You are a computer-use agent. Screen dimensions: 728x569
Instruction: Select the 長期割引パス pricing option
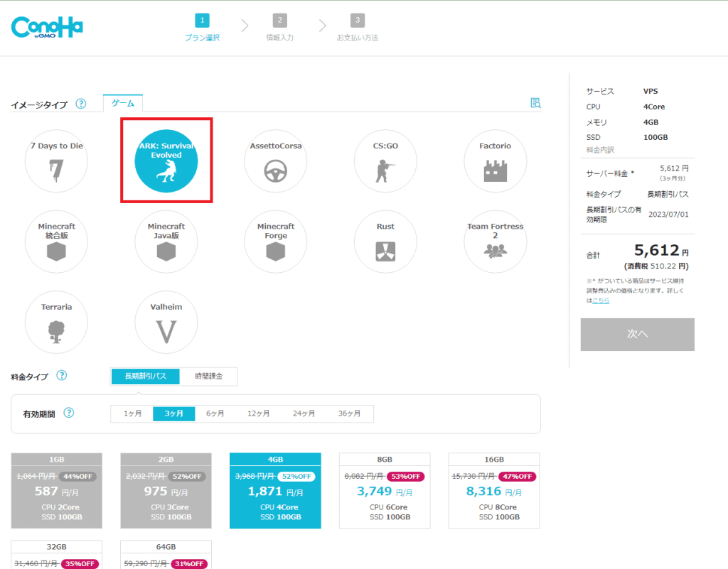click(145, 376)
